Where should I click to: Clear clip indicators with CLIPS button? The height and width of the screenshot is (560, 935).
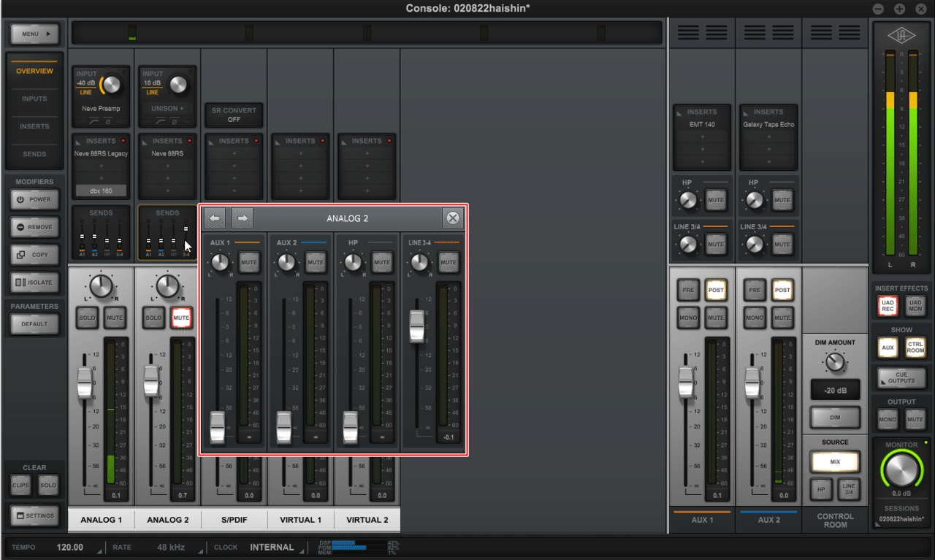coord(20,486)
